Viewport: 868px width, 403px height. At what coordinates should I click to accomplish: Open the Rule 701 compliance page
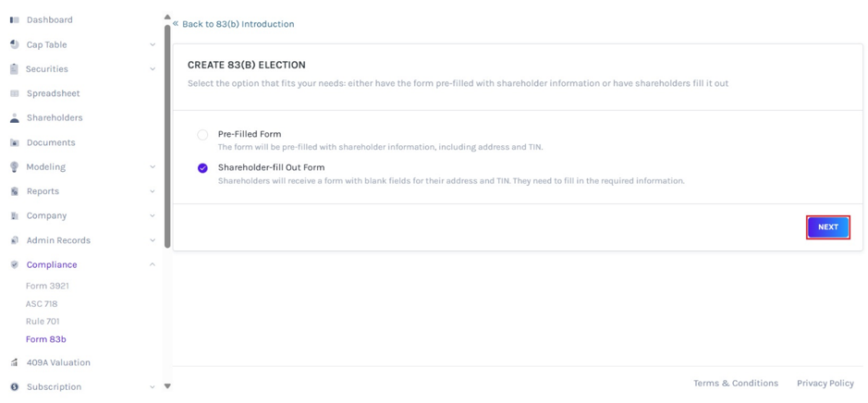[43, 321]
